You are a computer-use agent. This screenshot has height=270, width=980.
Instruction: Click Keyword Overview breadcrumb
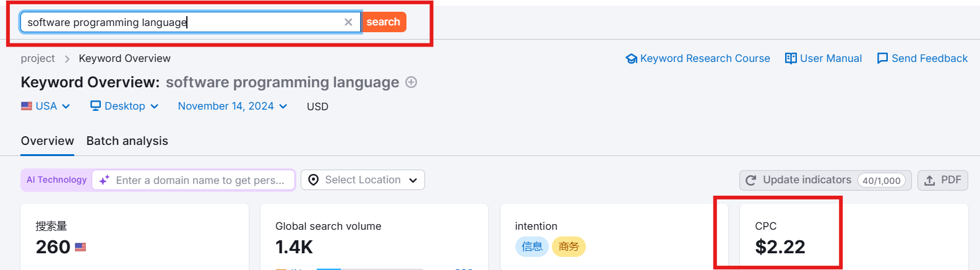pos(124,58)
